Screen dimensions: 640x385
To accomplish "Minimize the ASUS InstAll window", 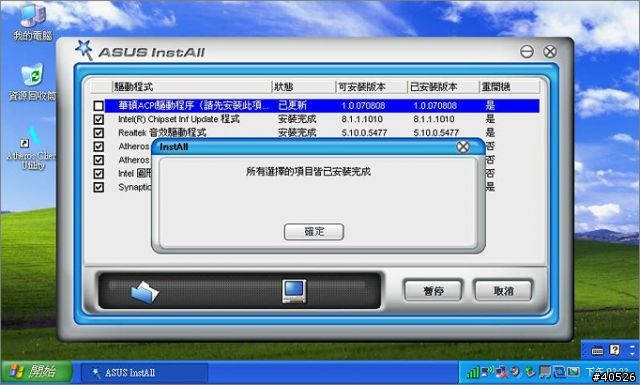I will click(x=527, y=51).
